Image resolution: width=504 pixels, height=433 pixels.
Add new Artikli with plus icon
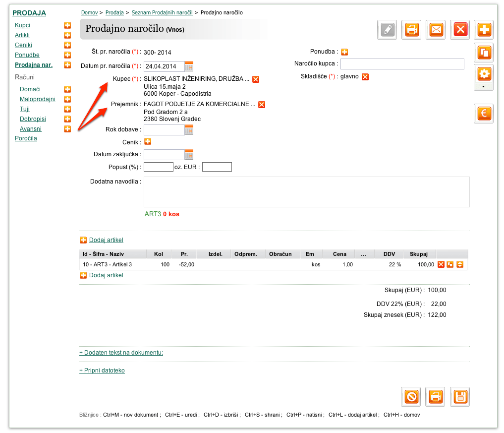click(x=67, y=35)
